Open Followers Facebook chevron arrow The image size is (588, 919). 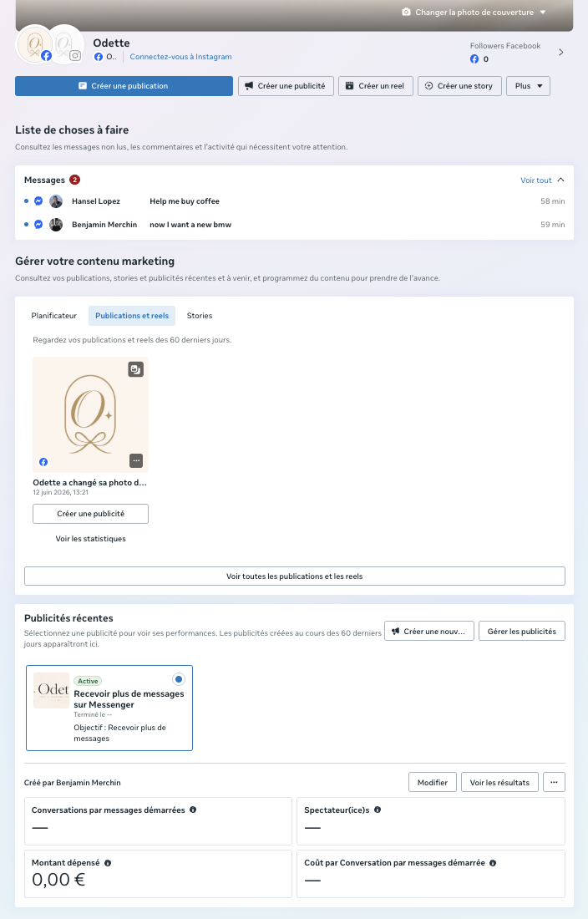pos(560,52)
